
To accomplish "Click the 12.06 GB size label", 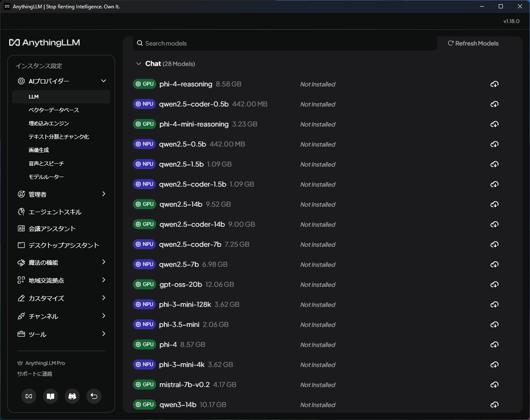I will pyautogui.click(x=220, y=285).
